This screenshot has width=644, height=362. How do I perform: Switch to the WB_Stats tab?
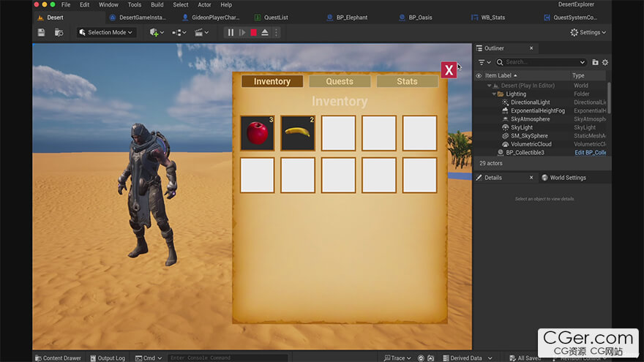point(488,18)
